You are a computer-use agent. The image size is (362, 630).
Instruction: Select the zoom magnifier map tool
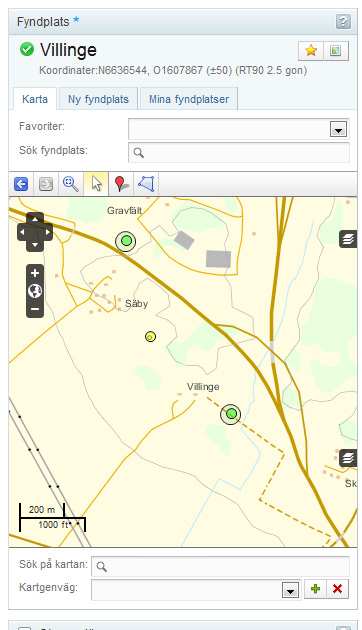pyautogui.click(x=71, y=184)
